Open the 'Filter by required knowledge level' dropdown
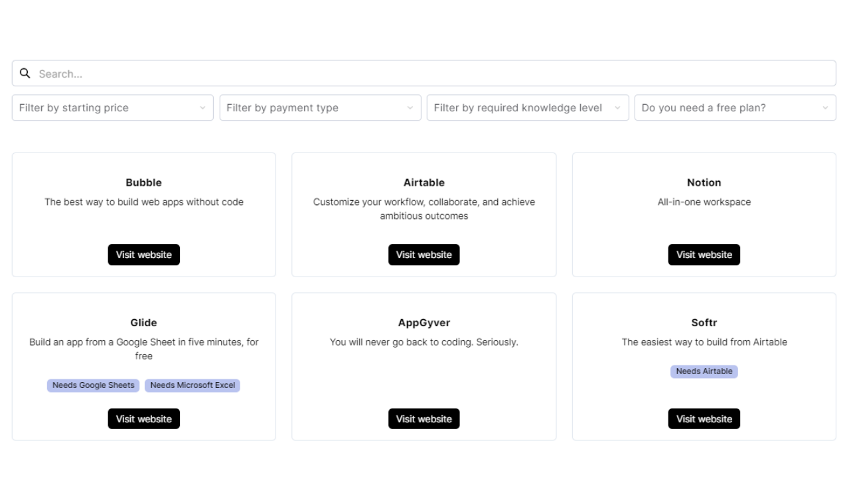Image resolution: width=843 pixels, height=504 pixels. tap(528, 107)
